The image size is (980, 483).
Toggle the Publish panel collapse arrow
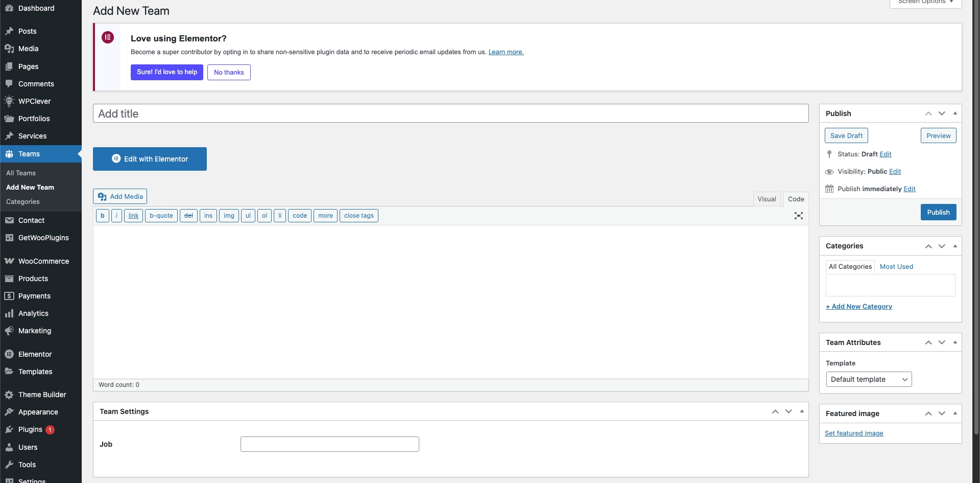[955, 113]
